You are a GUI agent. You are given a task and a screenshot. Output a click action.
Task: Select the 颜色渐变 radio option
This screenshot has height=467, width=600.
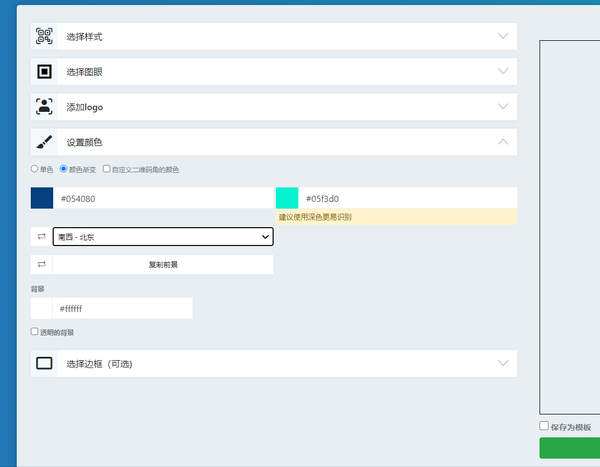(x=64, y=169)
